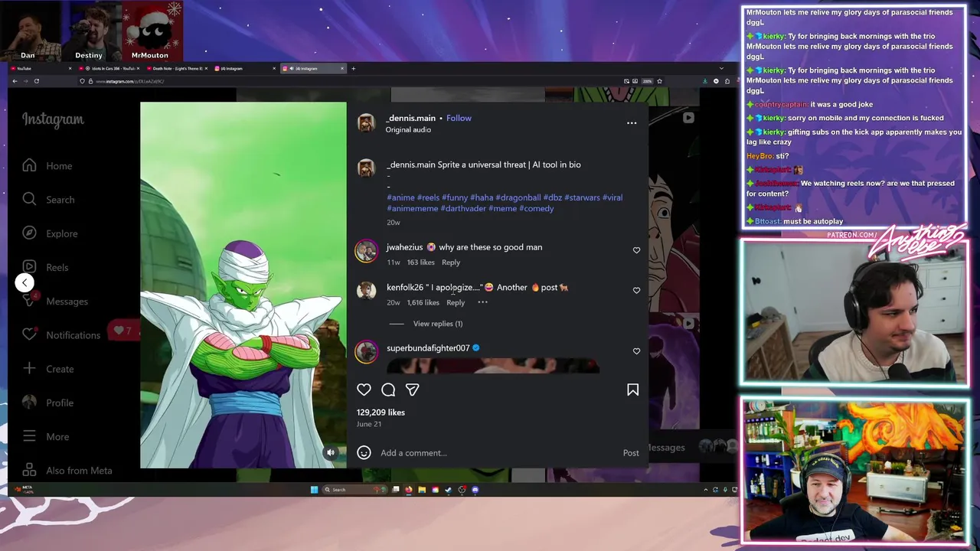Click the Post comment button
This screenshot has width=980, height=551.
(631, 453)
